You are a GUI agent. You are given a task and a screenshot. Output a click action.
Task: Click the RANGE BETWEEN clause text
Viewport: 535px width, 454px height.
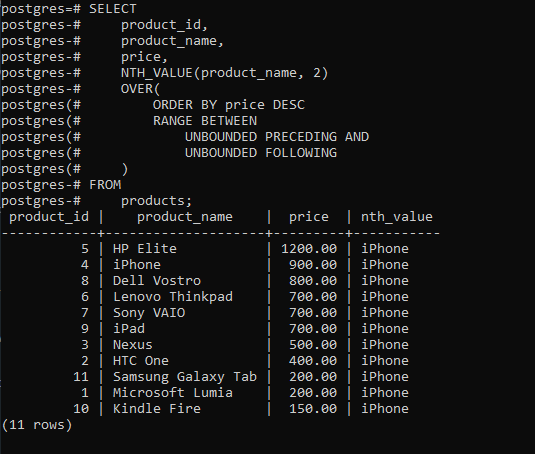(x=205, y=121)
